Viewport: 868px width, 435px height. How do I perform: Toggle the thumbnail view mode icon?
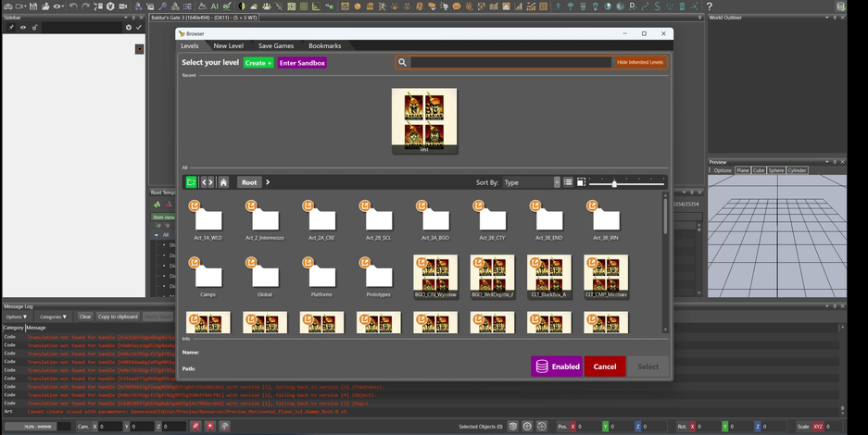click(x=581, y=182)
